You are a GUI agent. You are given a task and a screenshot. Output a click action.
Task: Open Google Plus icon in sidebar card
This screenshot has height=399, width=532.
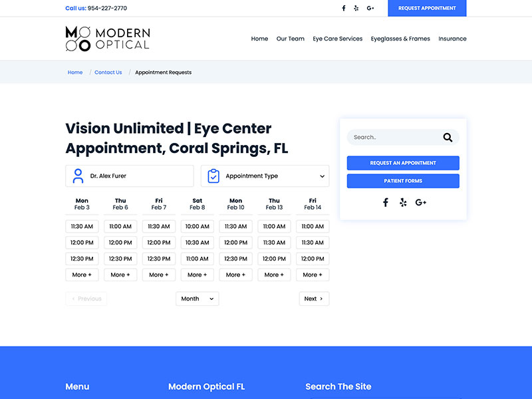pos(421,202)
